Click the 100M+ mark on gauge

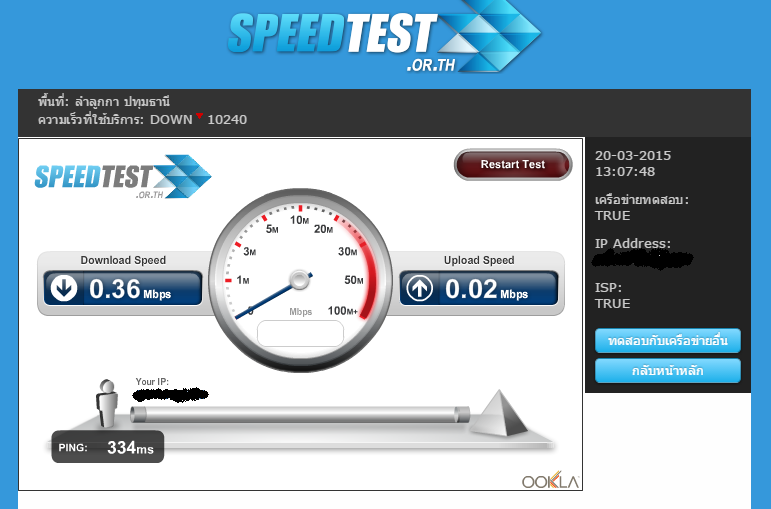[x=342, y=311]
